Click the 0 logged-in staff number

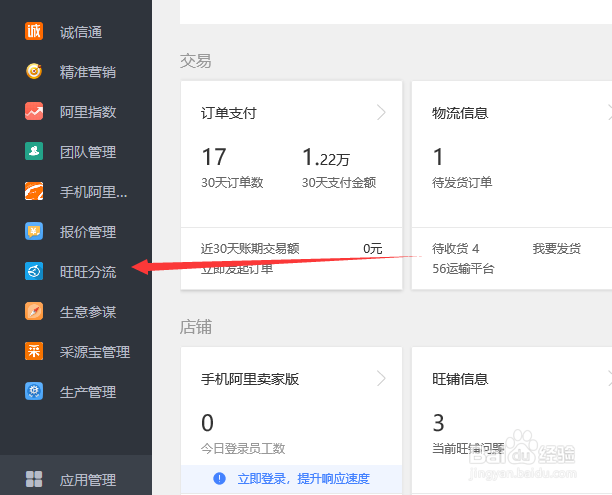207,423
